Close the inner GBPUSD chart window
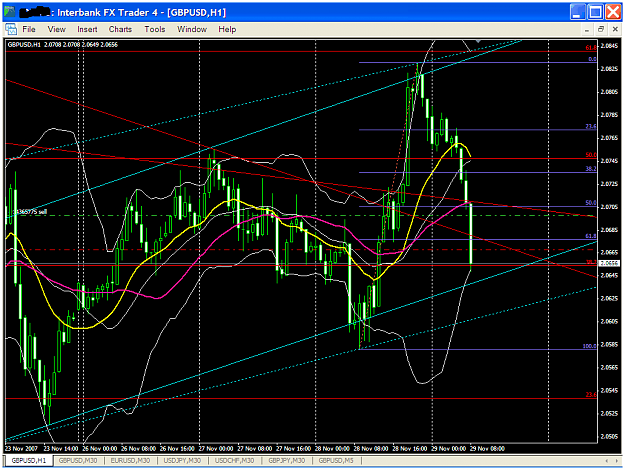Screen dimensions: 625x470 point(615,29)
